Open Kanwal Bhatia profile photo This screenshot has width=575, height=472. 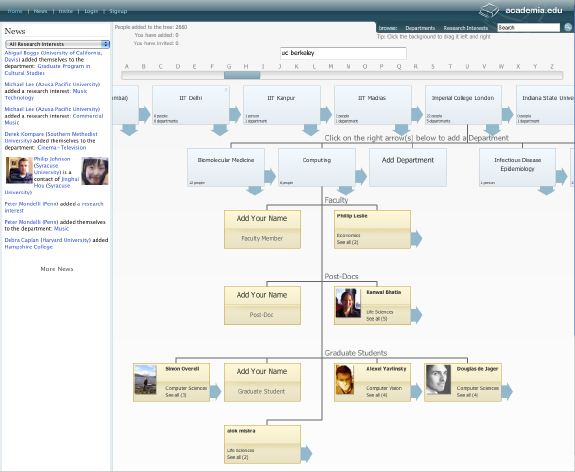pos(348,303)
